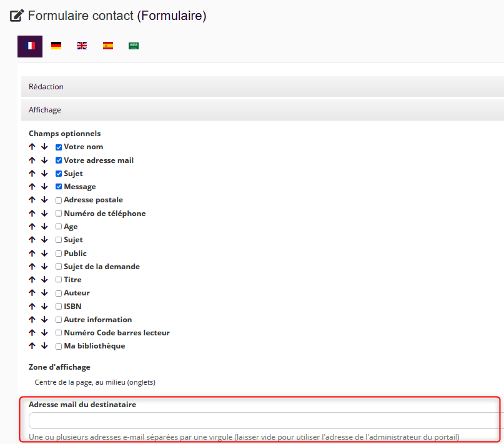
Task: Collapse the Affichage section
Action: pos(262,110)
